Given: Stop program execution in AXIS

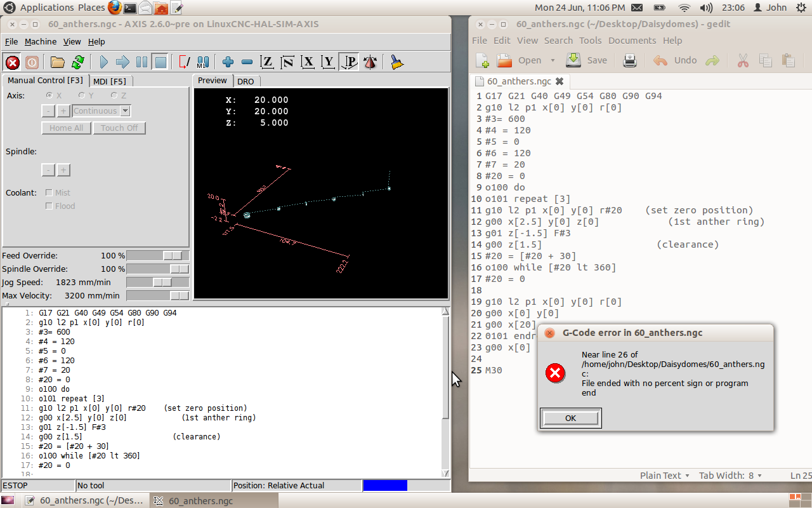Looking at the screenshot, I should pos(160,62).
